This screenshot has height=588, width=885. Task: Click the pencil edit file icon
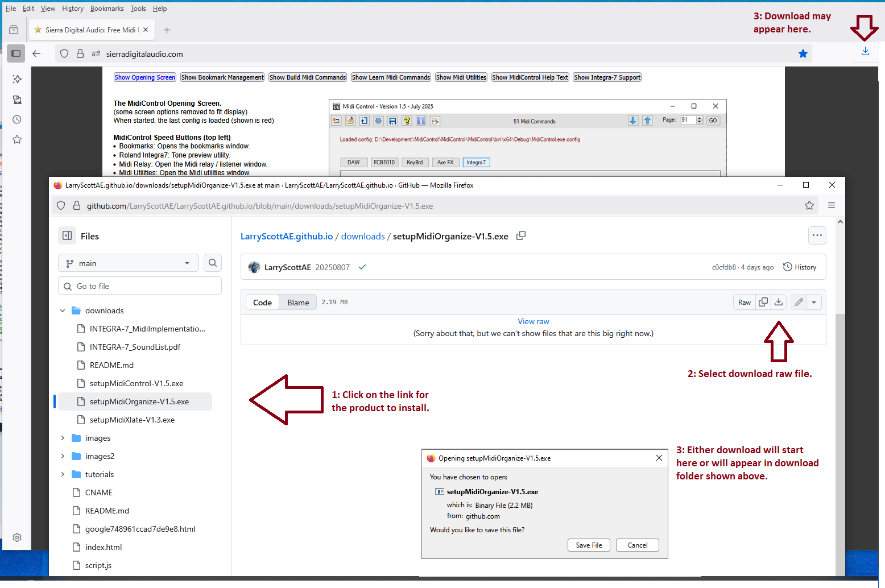(x=799, y=302)
